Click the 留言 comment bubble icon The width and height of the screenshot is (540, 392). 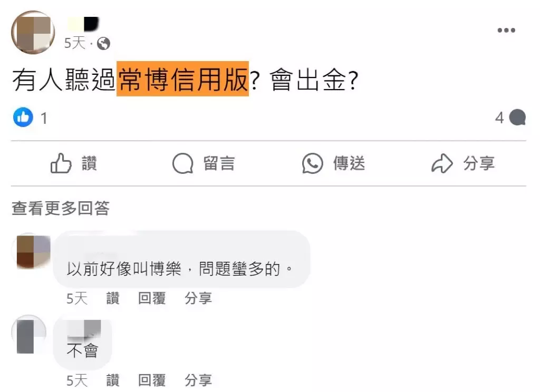point(182,163)
